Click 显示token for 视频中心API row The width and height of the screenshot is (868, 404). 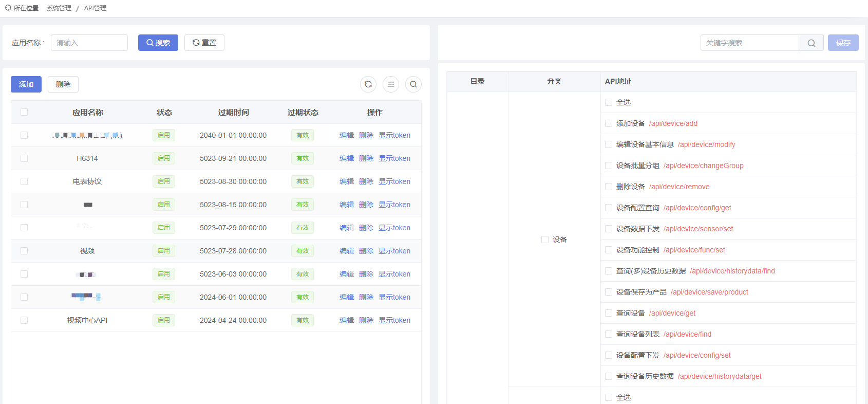click(394, 320)
